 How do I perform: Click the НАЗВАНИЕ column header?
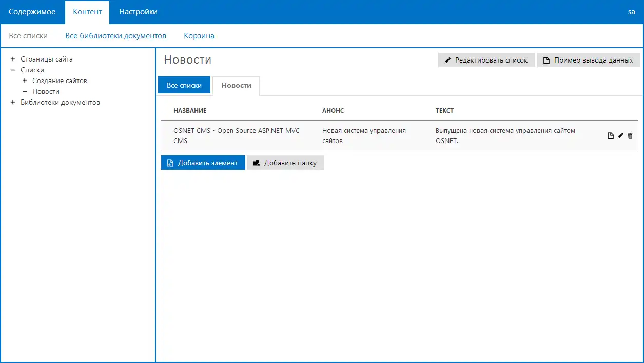click(190, 111)
